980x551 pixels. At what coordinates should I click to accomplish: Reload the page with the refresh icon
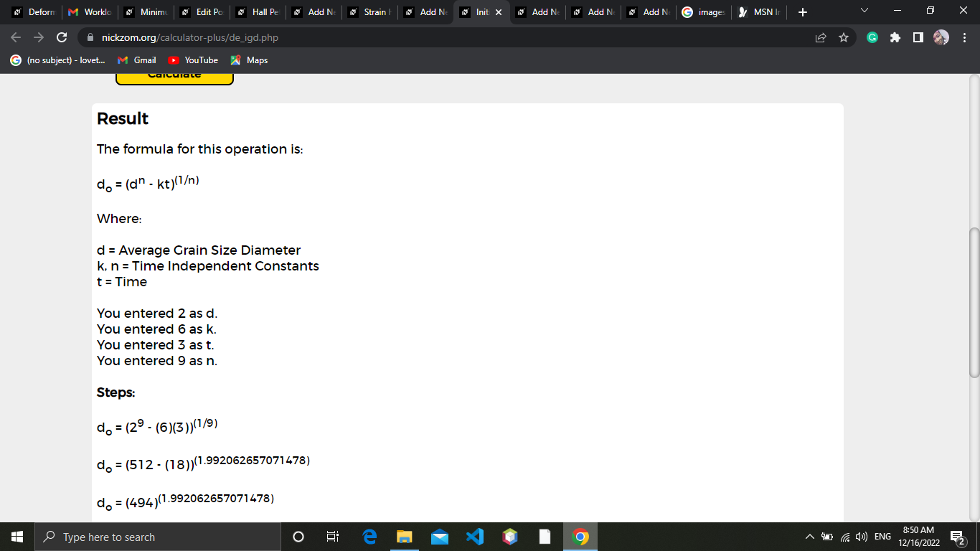(x=62, y=37)
